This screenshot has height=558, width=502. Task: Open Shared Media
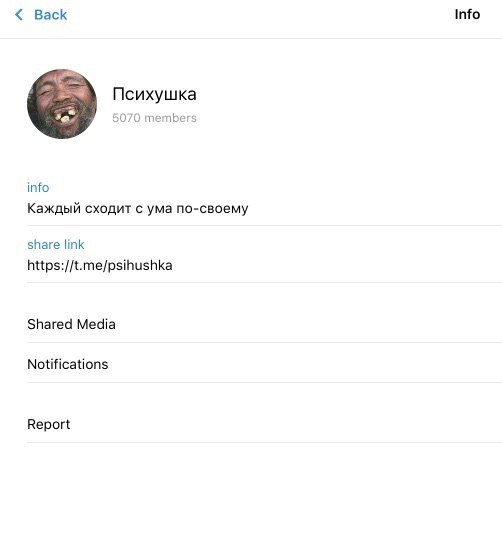[264, 324]
